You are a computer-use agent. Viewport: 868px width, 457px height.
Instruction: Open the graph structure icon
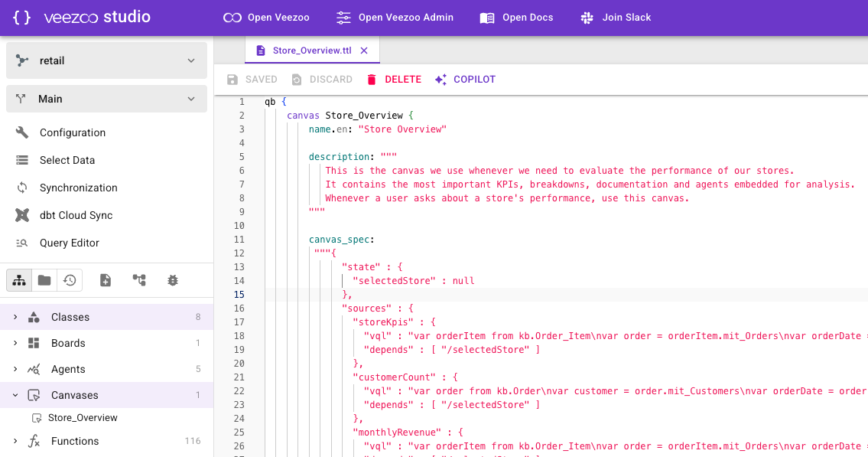(x=139, y=280)
